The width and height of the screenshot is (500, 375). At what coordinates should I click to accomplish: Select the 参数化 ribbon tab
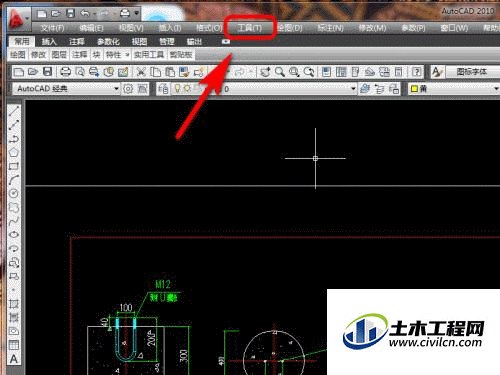[x=108, y=41]
